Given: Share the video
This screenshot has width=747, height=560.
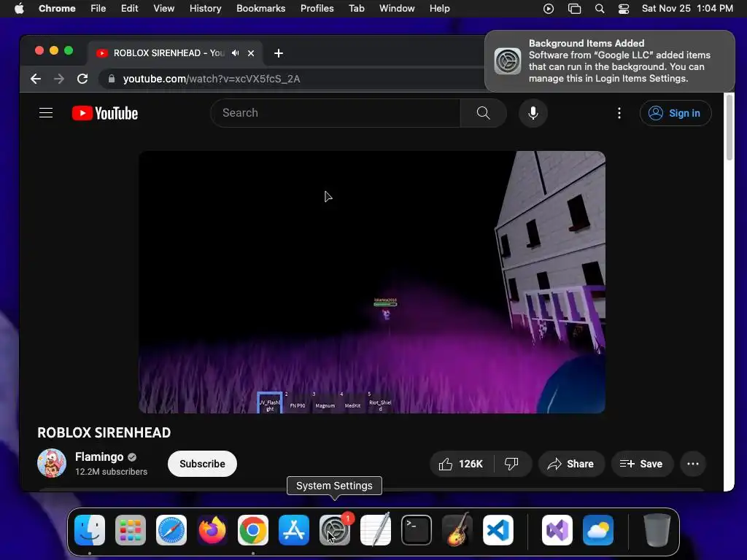Looking at the screenshot, I should (x=570, y=464).
